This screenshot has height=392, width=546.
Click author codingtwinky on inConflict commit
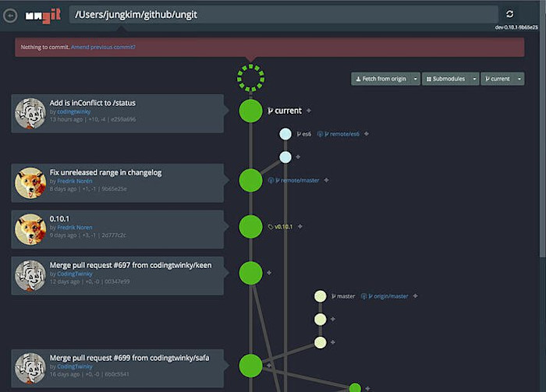point(73,111)
